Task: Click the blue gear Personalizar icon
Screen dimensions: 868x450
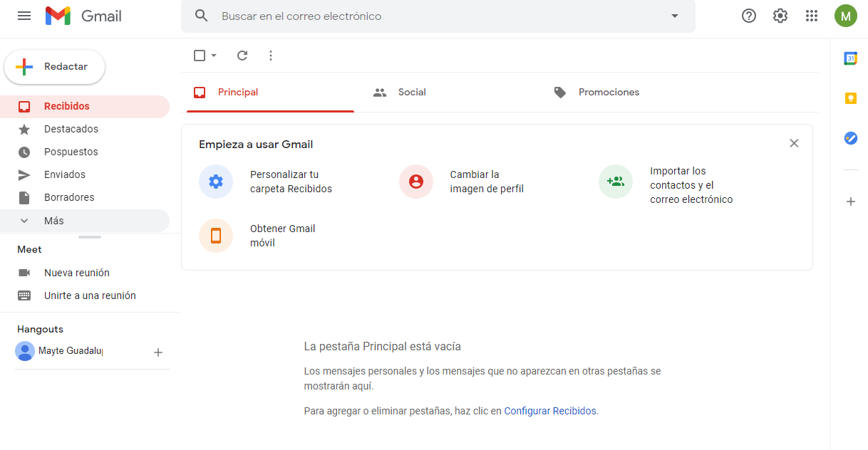Action: (216, 182)
